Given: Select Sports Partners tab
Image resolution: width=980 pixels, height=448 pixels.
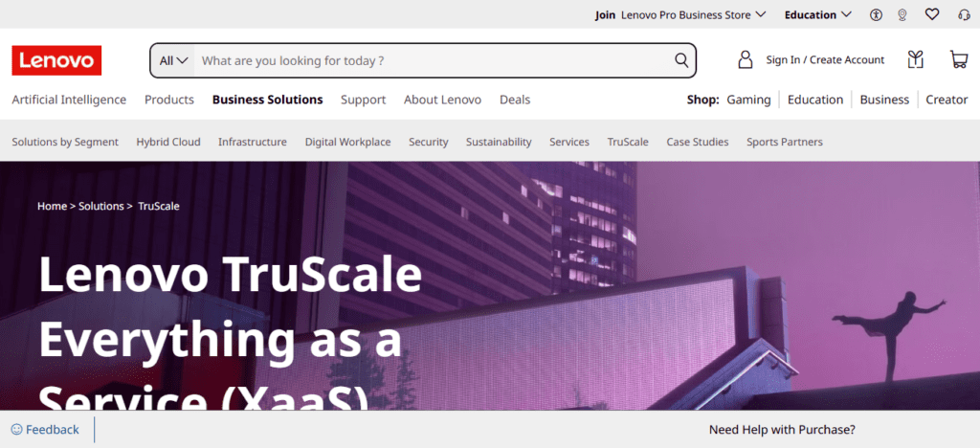Looking at the screenshot, I should (785, 142).
